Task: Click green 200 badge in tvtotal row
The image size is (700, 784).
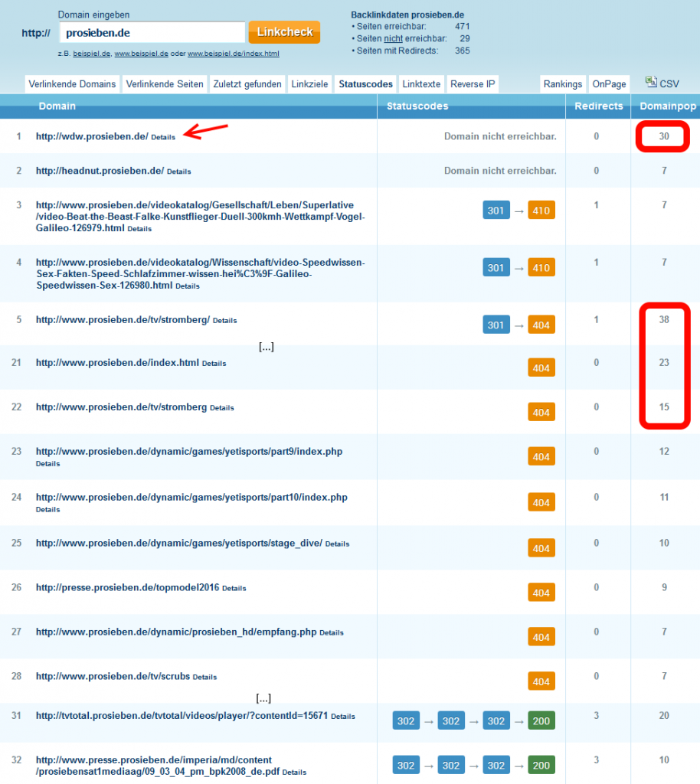Action: pyautogui.click(x=541, y=721)
